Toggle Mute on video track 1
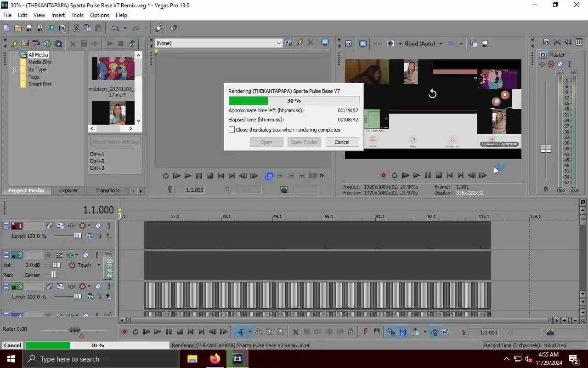Viewport: 588px width, 368px height. point(98,226)
